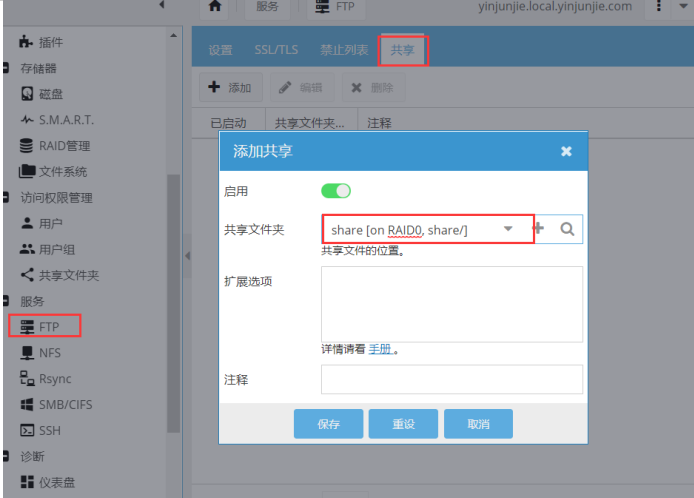The height and width of the screenshot is (498, 694).
Task: Collapse the 服务 section in the sidebar
Action: [6, 301]
